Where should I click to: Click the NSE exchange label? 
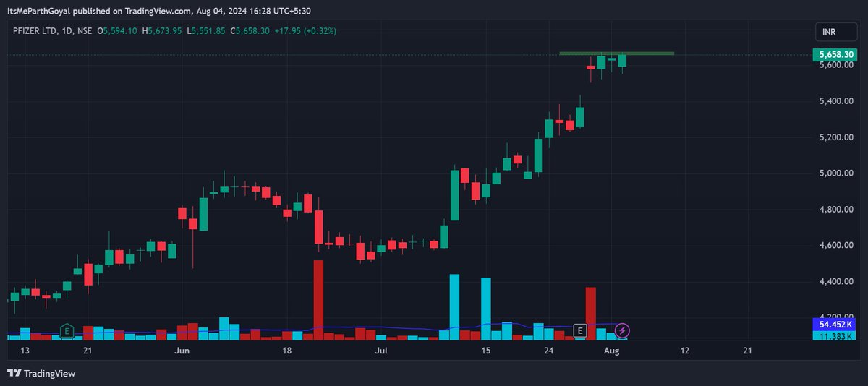point(85,31)
